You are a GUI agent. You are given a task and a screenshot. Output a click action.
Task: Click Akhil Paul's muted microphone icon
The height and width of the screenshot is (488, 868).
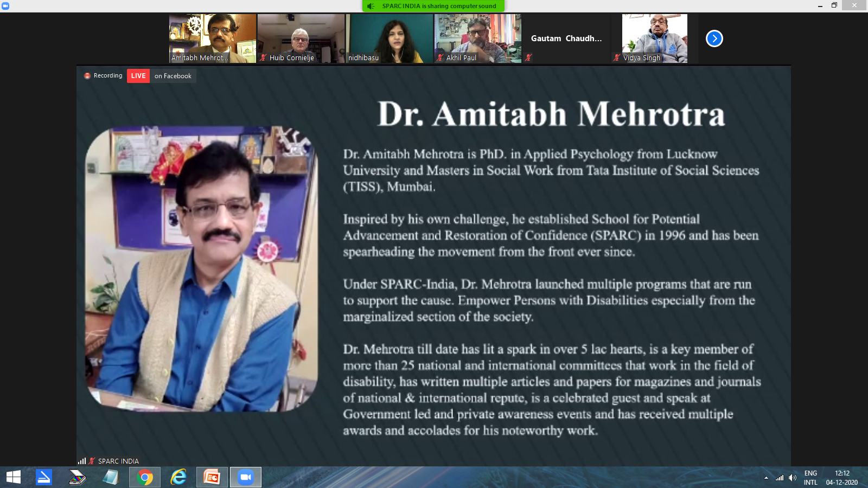[441, 57]
